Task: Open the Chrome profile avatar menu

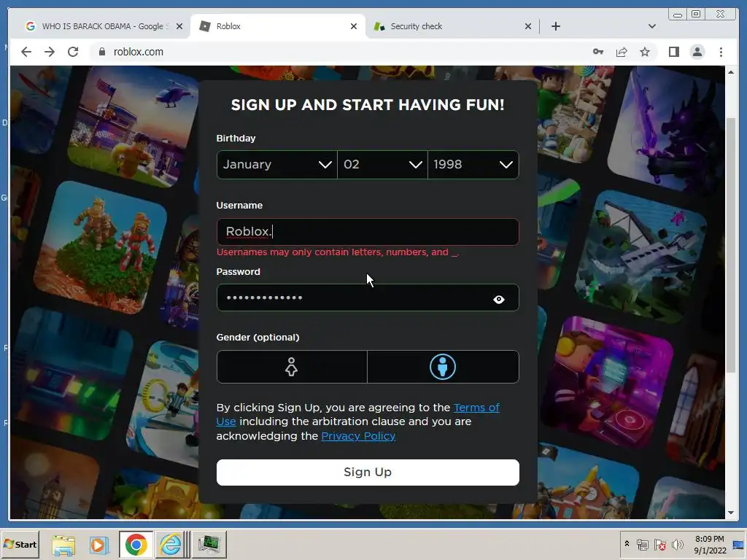Action: [697, 52]
